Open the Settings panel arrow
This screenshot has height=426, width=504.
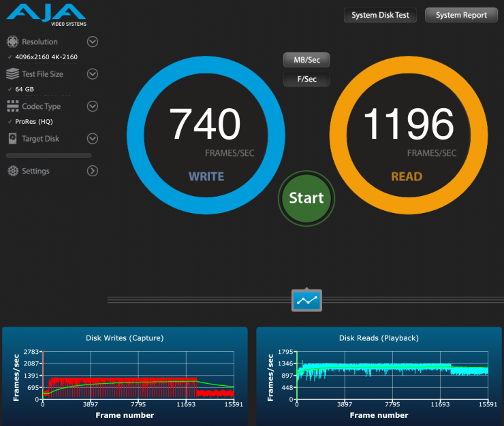(93, 171)
